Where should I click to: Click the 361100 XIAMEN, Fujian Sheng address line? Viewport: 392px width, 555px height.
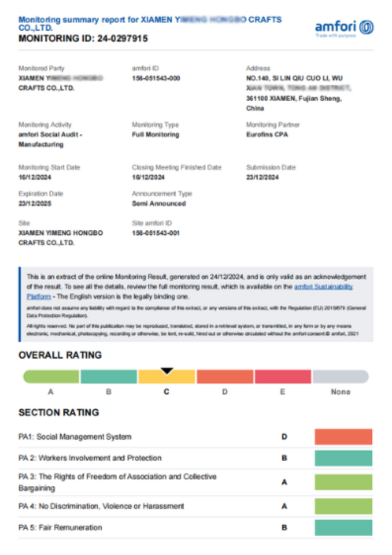[294, 98]
